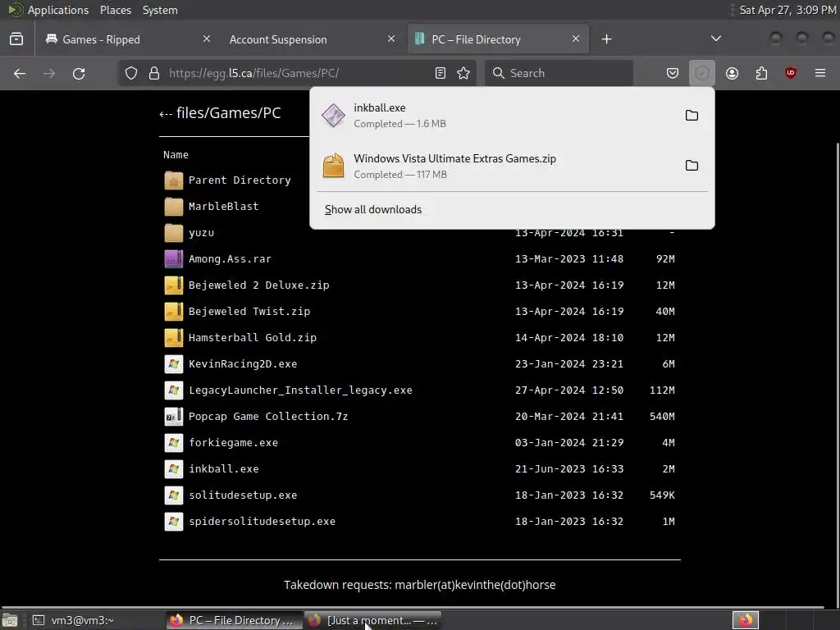Click the show desktop icon in bottom panel
This screenshot has width=840, height=630.
pos(10,620)
